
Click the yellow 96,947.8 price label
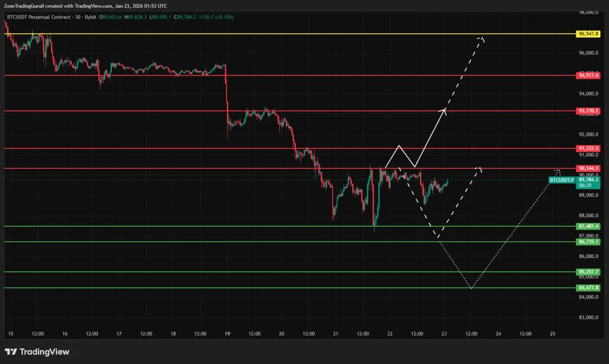point(588,34)
